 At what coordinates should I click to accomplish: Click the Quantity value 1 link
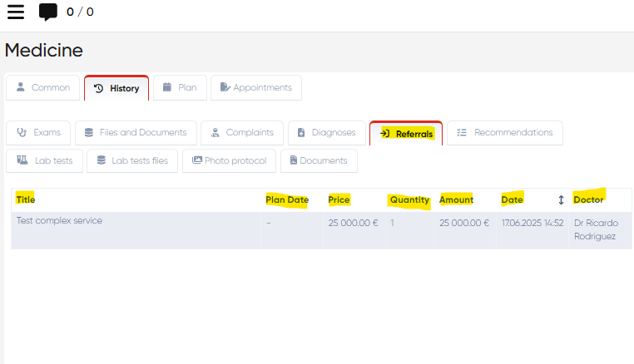pyautogui.click(x=393, y=224)
